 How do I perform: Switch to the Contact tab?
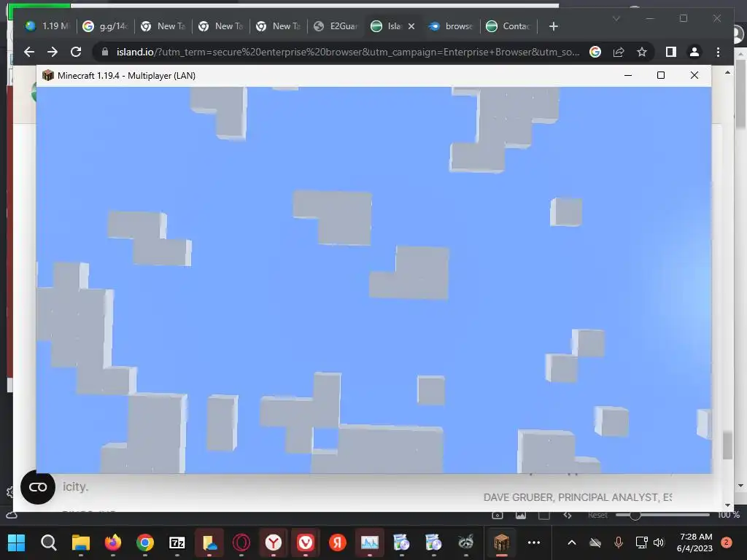pyautogui.click(x=508, y=26)
